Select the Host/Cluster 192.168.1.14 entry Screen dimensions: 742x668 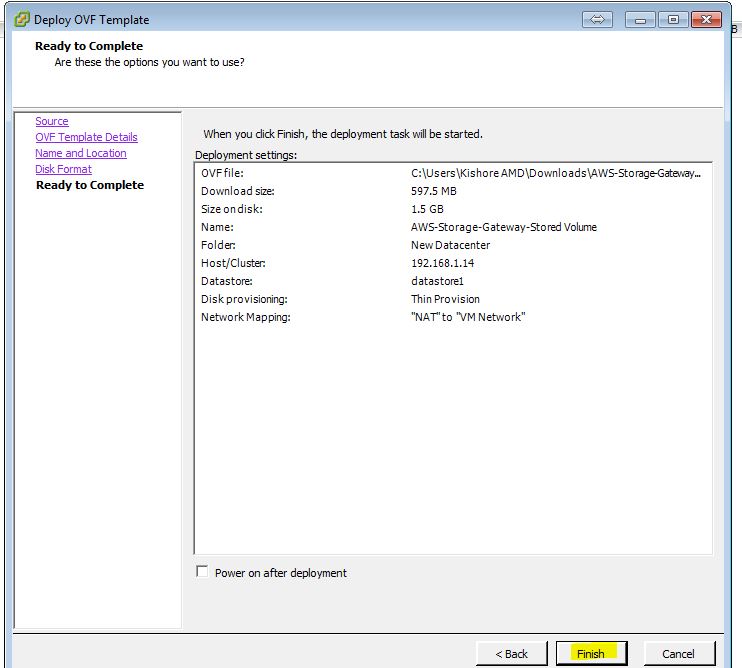click(x=443, y=263)
